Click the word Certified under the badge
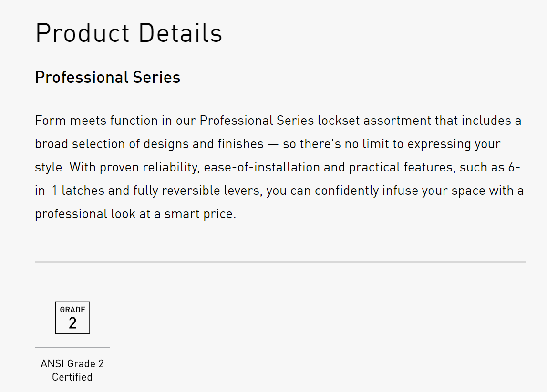The image size is (547, 392). coord(72,377)
